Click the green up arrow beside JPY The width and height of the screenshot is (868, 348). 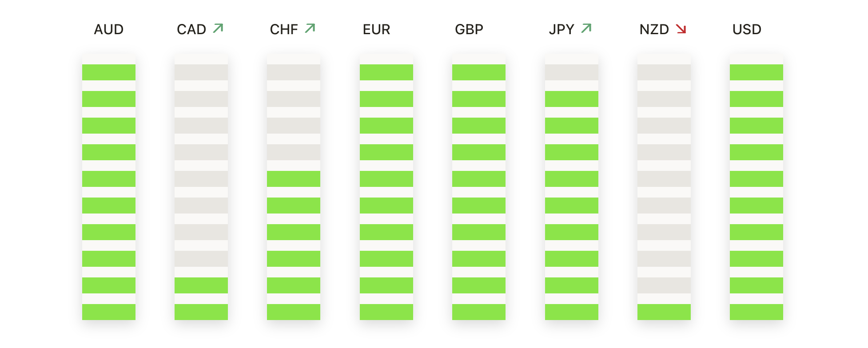point(586,29)
